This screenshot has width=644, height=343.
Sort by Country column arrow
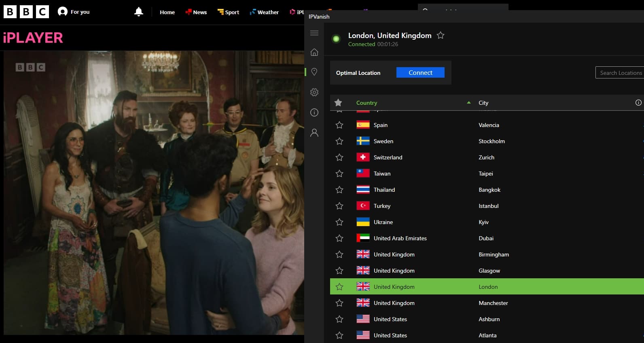469,103
